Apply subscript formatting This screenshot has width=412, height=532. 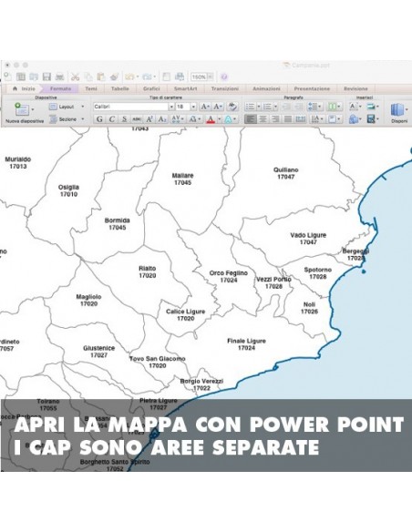coord(162,119)
